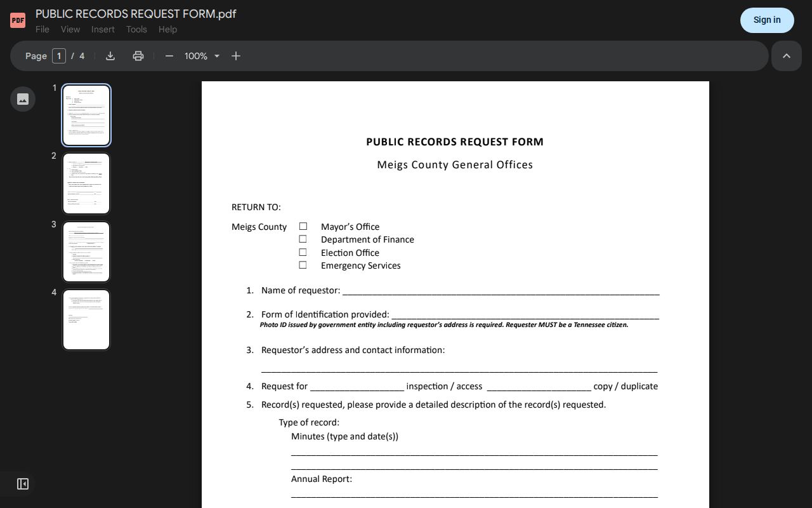Toggle the sidebar panel icon at bottom left
Image resolution: width=812 pixels, height=508 pixels.
point(23,484)
